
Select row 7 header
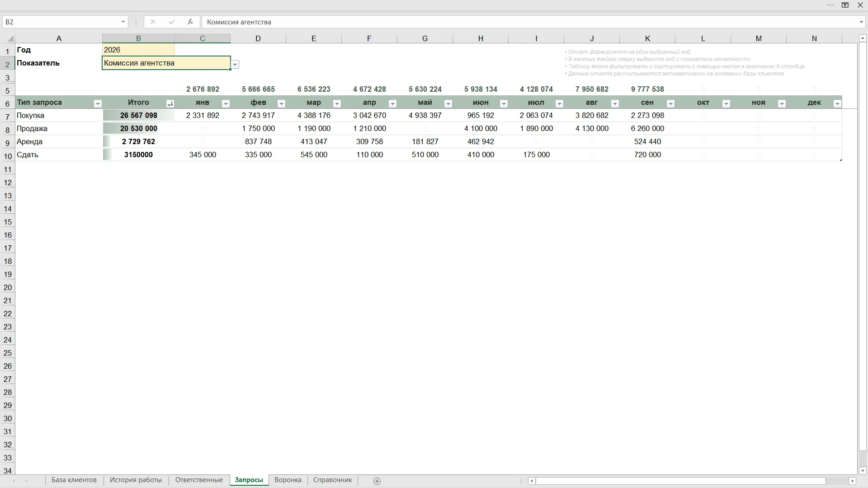tap(8, 117)
